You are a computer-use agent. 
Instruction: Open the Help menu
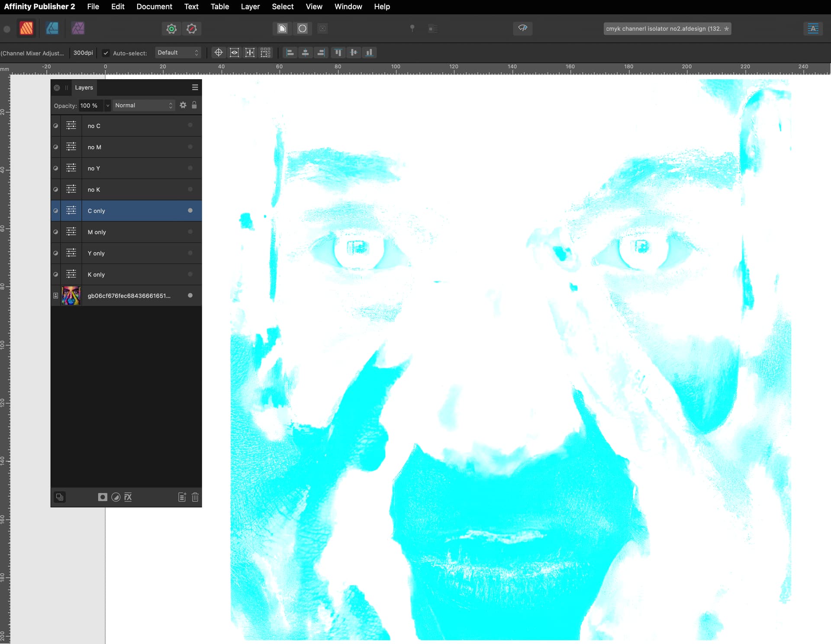(382, 6)
